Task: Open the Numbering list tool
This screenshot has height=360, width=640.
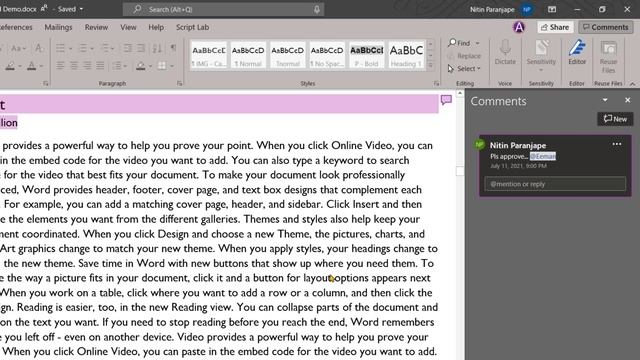Action: pos(83,48)
